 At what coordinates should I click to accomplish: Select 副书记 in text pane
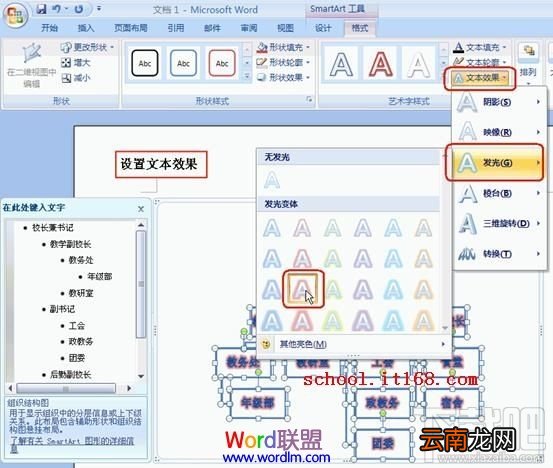pyautogui.click(x=62, y=309)
